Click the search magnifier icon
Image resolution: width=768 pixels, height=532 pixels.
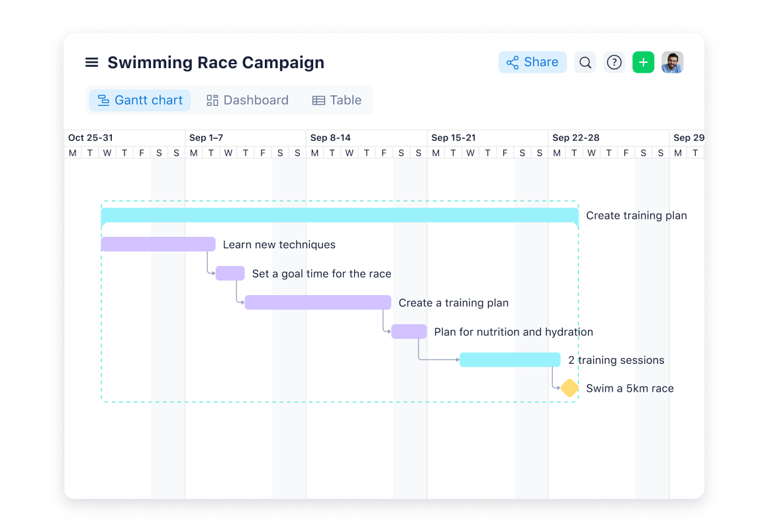585,62
